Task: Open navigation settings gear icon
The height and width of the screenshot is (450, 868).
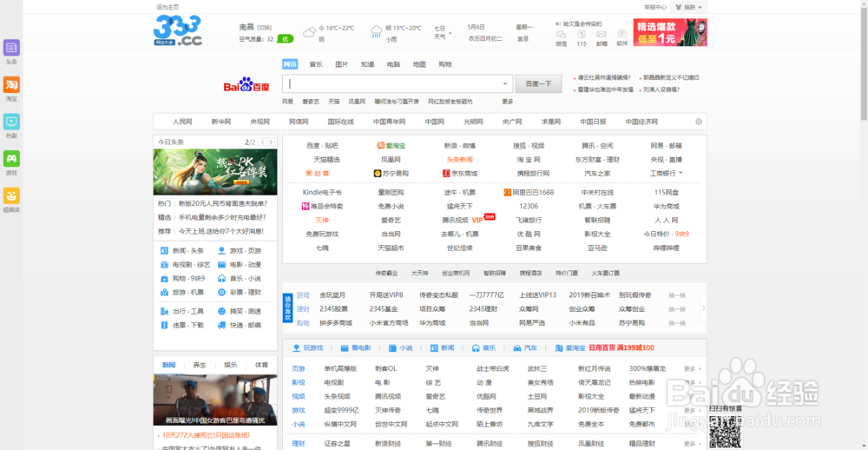Action: [x=699, y=122]
